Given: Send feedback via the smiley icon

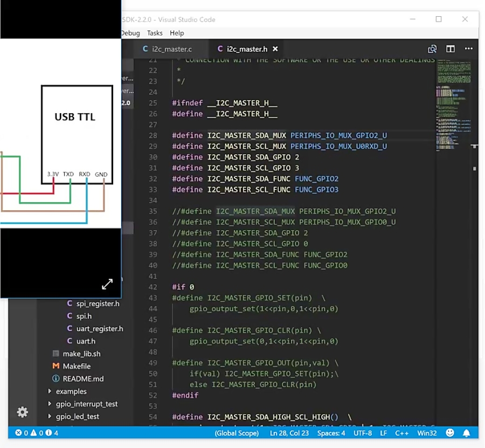Looking at the screenshot, I should (x=449, y=432).
